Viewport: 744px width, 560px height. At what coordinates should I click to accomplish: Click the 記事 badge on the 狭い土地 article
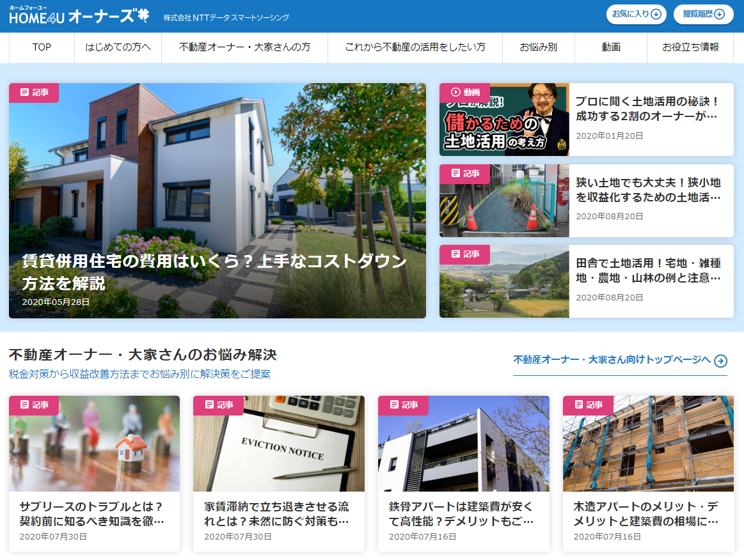click(x=464, y=174)
